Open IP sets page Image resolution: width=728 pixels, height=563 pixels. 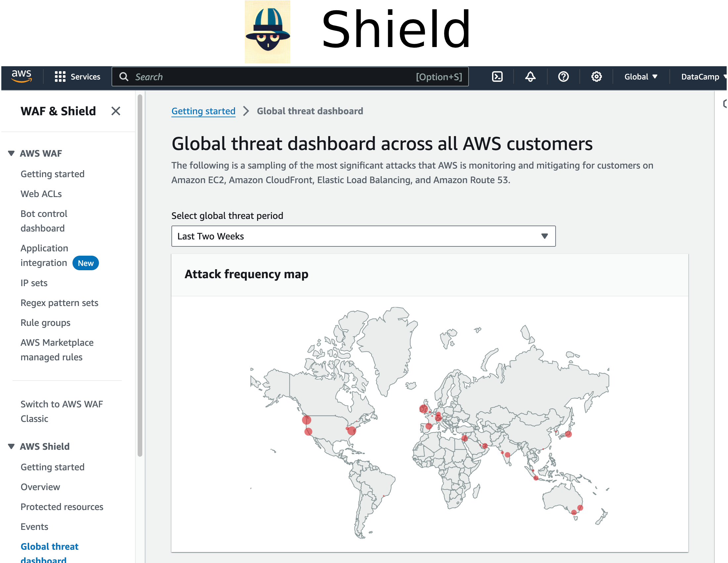coord(34,283)
